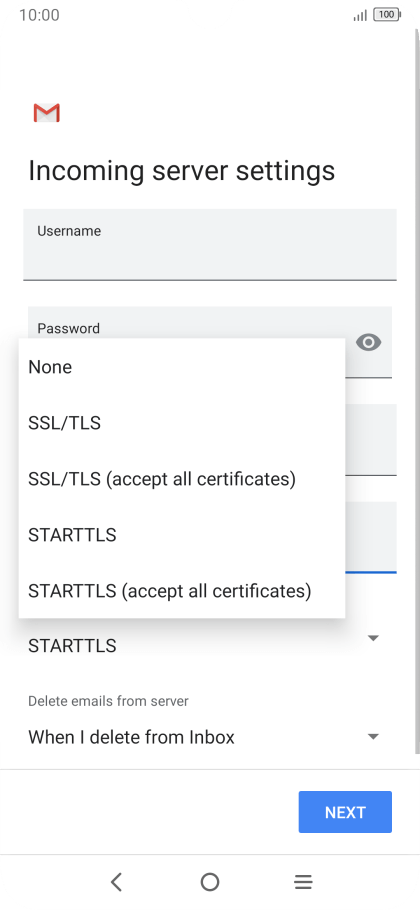The image size is (420, 910).
Task: Tap the battery indicator in status bar
Action: coord(387,15)
